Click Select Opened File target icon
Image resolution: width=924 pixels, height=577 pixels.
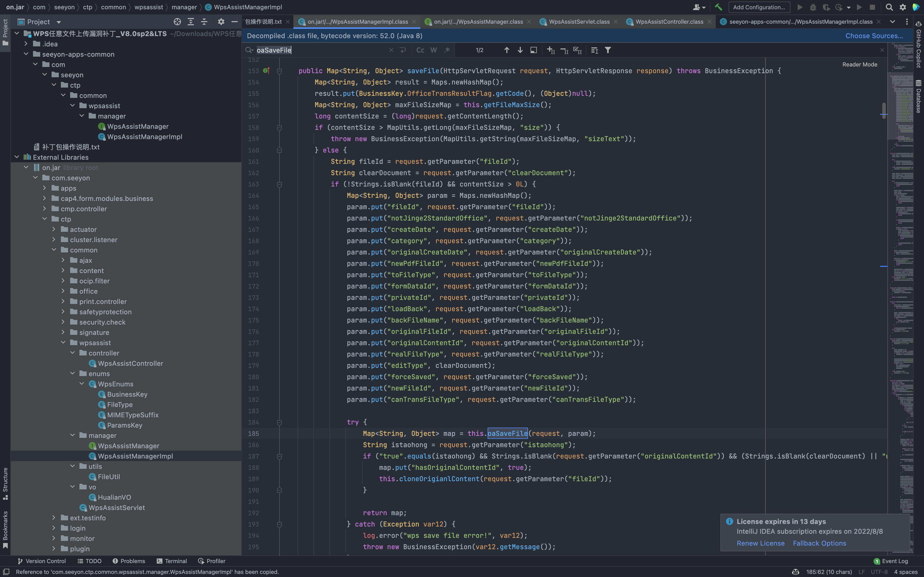pyautogui.click(x=177, y=22)
